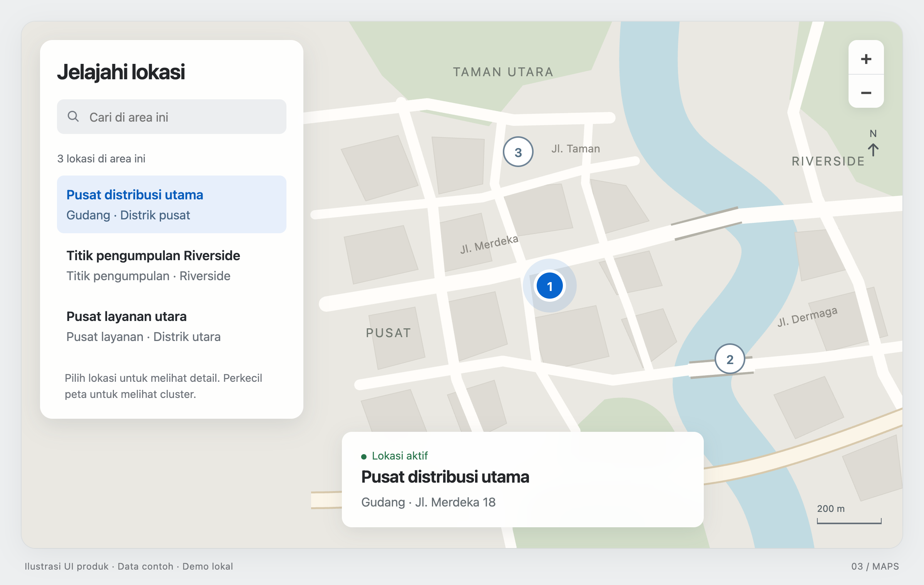Zoom in with the plus button
Viewport: 924px width, 585px height.
[x=866, y=57]
